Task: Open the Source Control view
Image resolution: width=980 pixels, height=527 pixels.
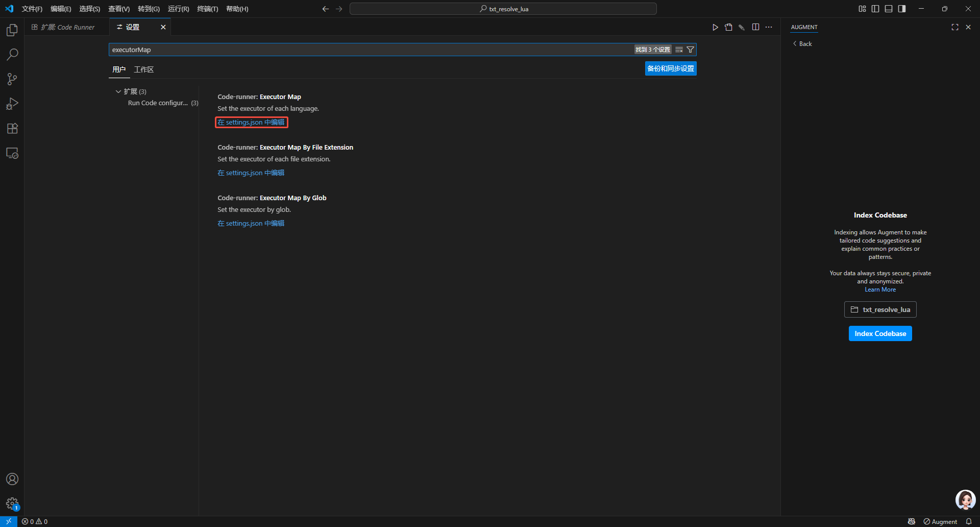Action: point(12,79)
